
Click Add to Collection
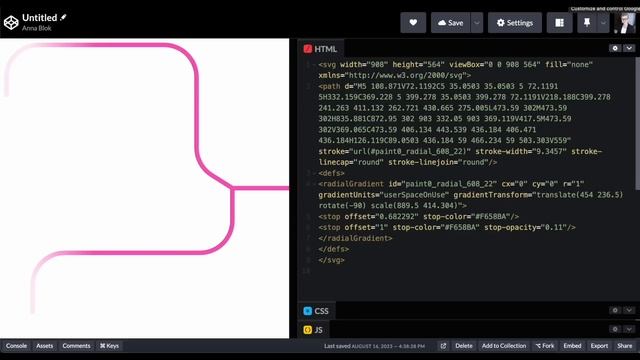504,346
